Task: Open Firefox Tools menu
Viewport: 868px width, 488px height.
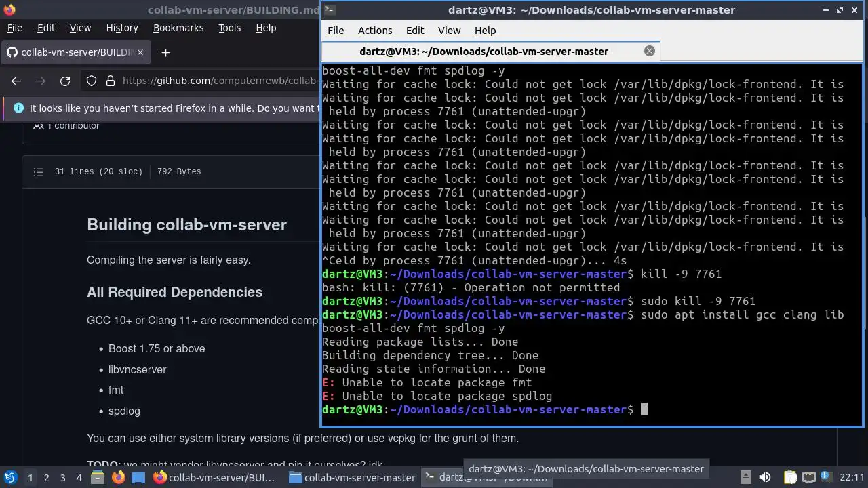Action: click(x=229, y=28)
